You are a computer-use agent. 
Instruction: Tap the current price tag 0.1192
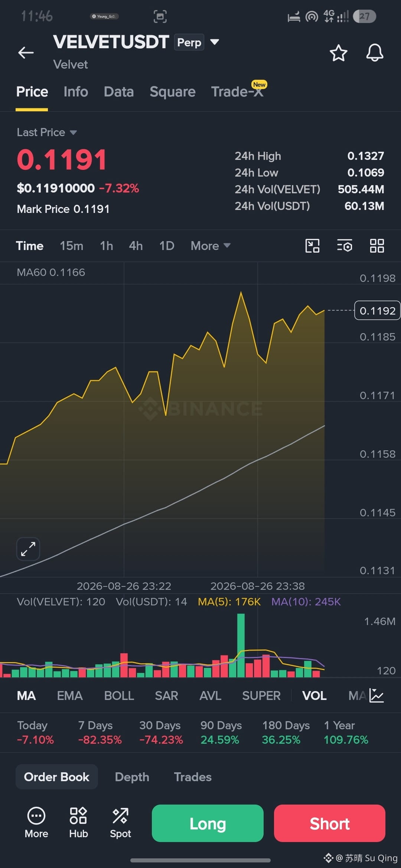(377, 310)
